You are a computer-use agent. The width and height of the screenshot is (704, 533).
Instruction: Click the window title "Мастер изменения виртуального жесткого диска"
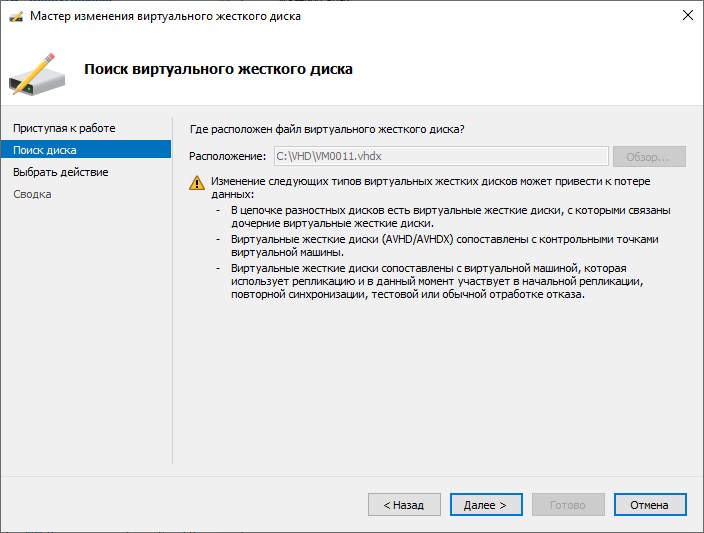pos(165,16)
